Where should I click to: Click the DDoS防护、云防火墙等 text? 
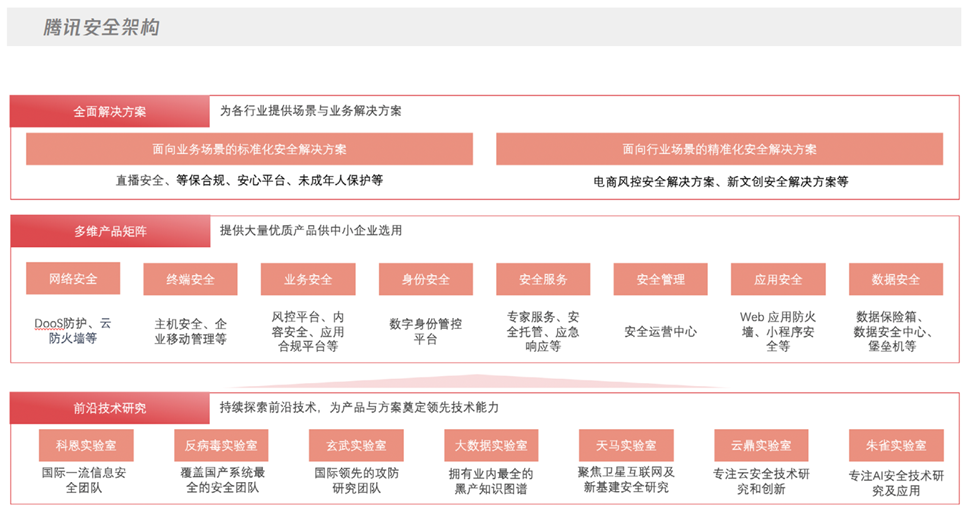(x=73, y=331)
